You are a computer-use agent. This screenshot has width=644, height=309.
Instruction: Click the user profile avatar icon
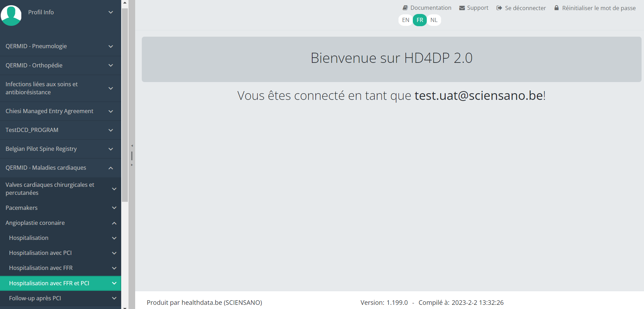(x=11, y=15)
